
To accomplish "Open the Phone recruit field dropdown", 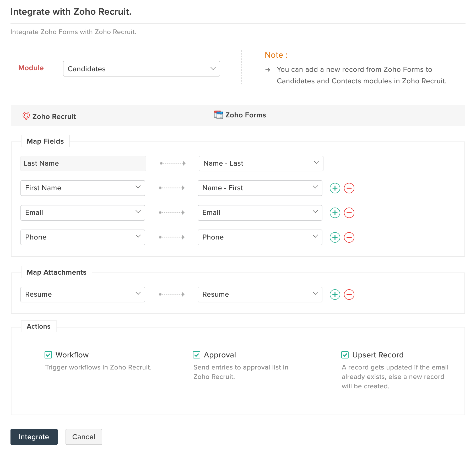I will [83, 237].
